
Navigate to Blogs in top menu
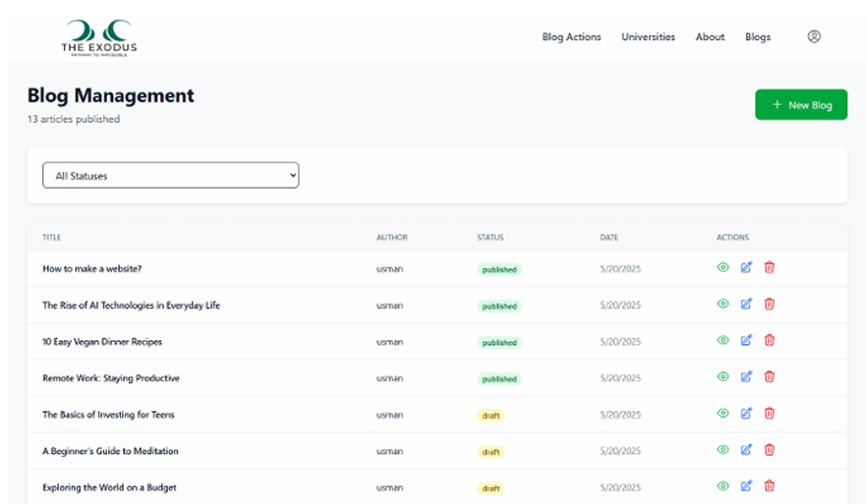(x=758, y=37)
